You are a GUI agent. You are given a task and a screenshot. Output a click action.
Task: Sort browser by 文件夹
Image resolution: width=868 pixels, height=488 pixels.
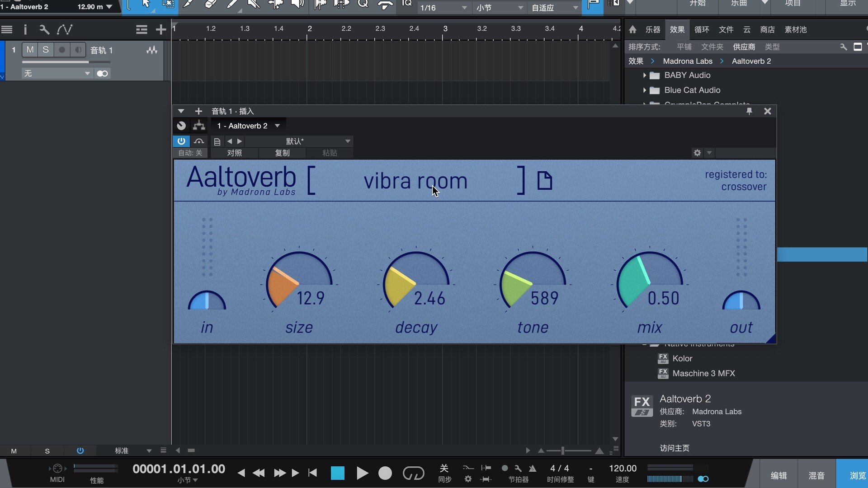point(712,47)
